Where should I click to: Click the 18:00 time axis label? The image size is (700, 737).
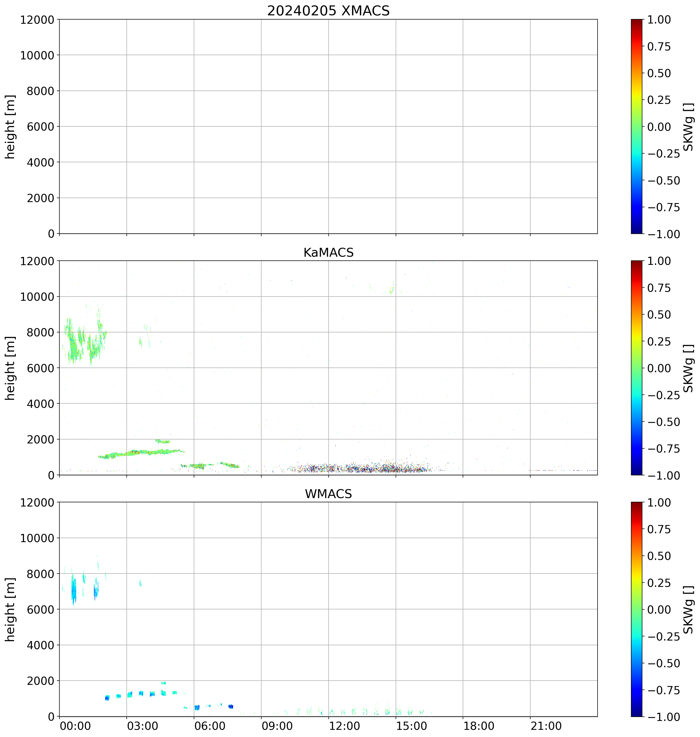[x=479, y=726]
